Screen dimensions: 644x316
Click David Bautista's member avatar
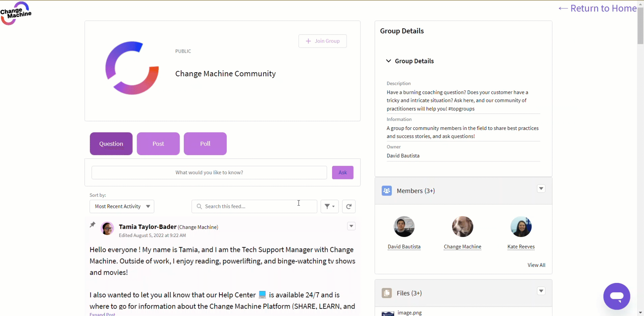[404, 227]
